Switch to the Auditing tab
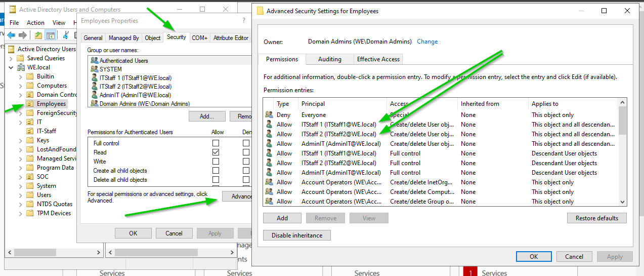Image resolution: width=644 pixels, height=276 pixels. click(330, 59)
